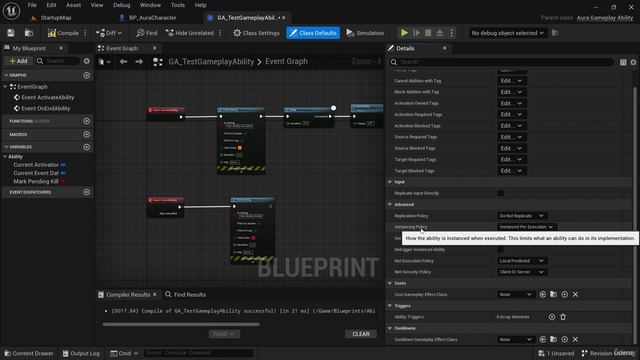This screenshot has height=360, width=640.
Task: Open the Content Drawer
Action: (x=29, y=353)
